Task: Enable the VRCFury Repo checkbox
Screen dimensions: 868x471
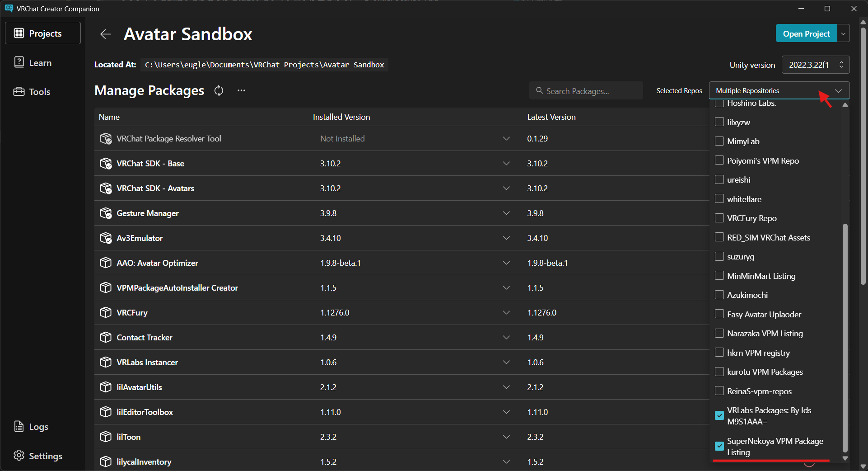Action: click(719, 218)
